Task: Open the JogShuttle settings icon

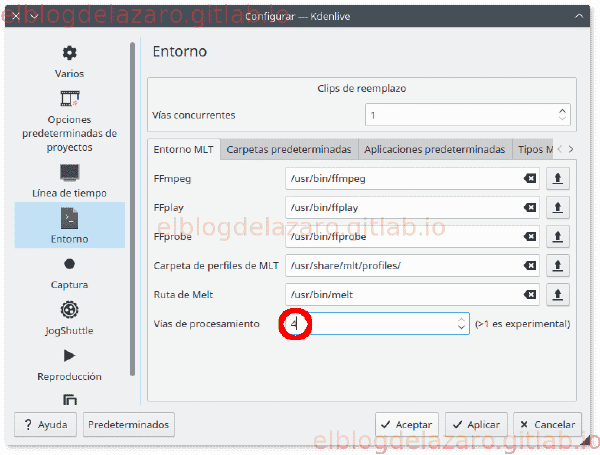Action: 69,310
